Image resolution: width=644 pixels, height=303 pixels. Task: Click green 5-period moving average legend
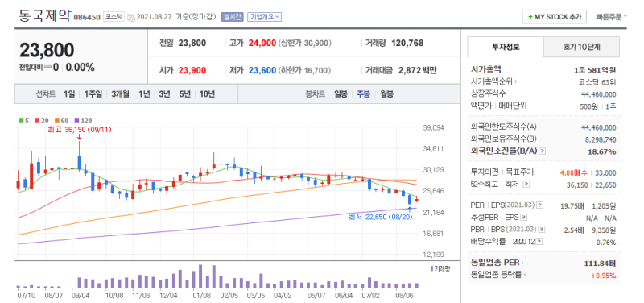(24, 121)
